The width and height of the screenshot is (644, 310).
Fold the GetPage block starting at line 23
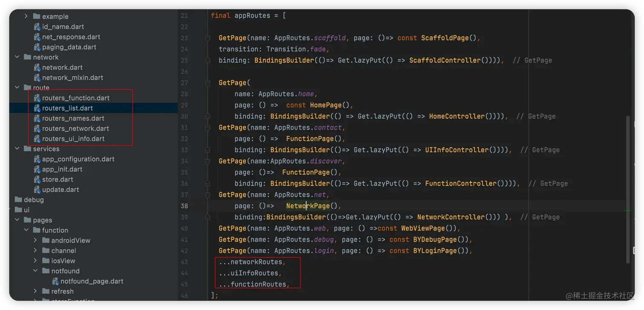[x=208, y=38]
